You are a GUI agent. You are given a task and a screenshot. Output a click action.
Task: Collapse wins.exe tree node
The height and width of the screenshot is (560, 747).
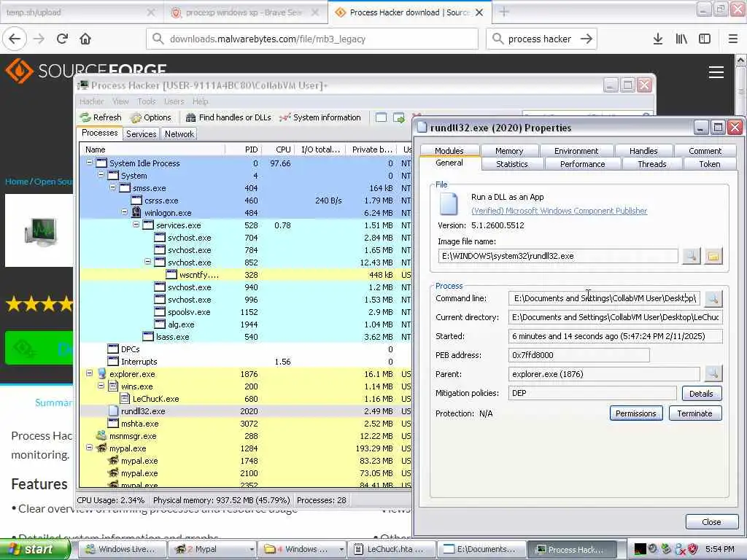point(101,386)
